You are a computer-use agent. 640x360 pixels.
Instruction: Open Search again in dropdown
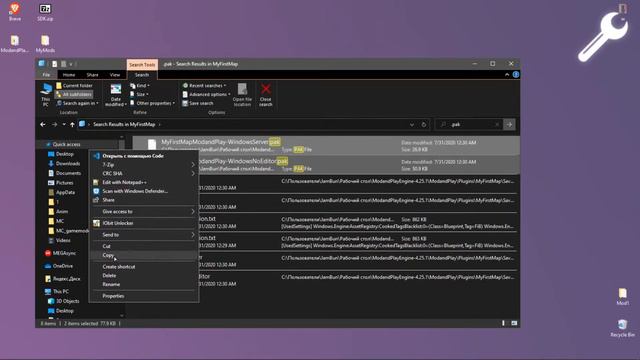(77, 103)
